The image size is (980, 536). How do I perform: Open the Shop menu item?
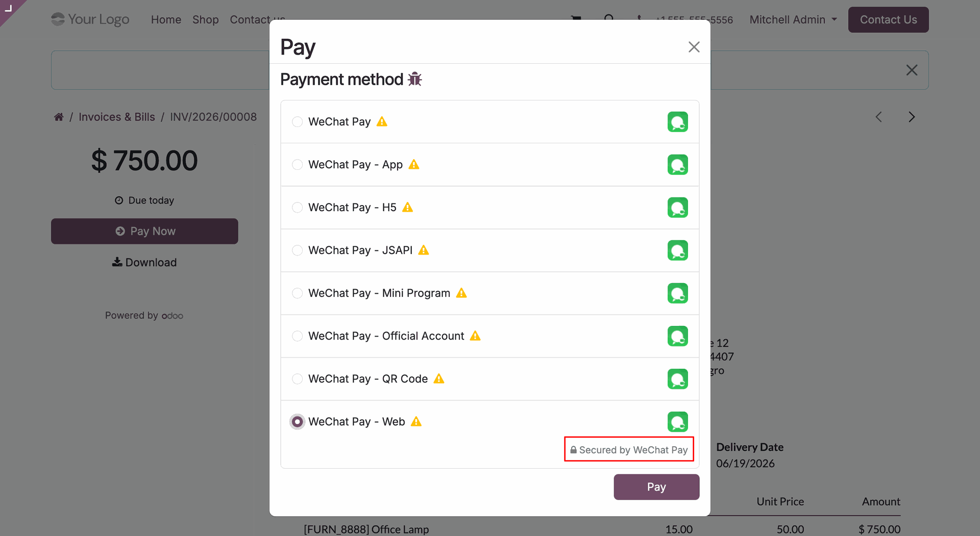pyautogui.click(x=205, y=19)
